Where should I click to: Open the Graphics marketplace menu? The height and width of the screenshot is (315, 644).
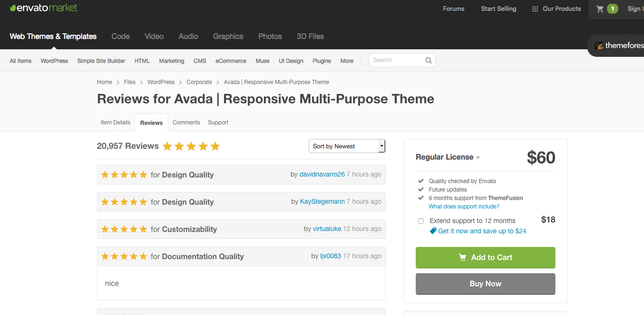click(x=228, y=36)
